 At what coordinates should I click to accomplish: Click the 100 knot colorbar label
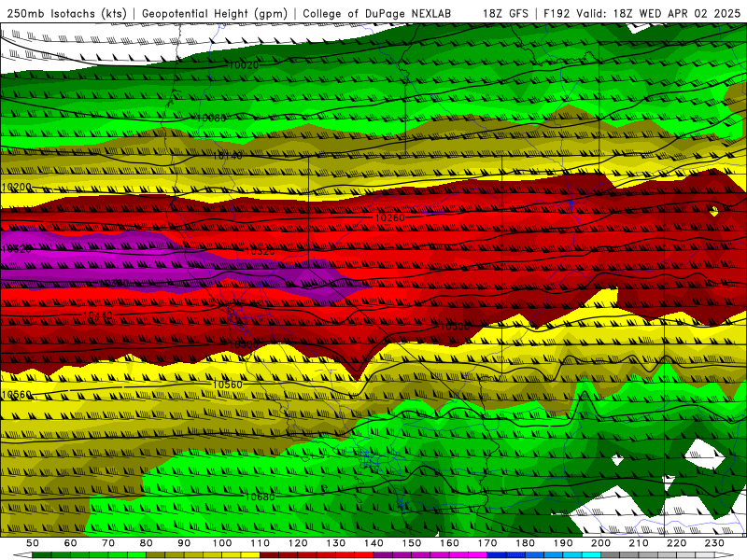pos(222,543)
